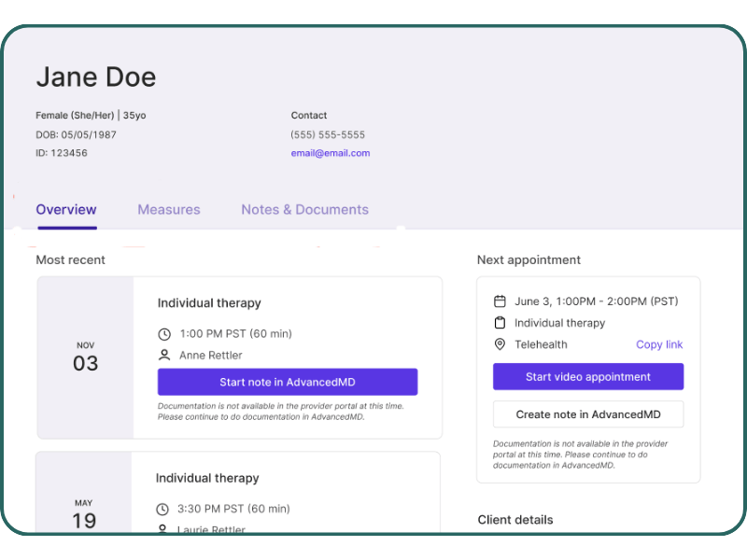Click Female (She/Her) | 35yo text

pos(91,115)
